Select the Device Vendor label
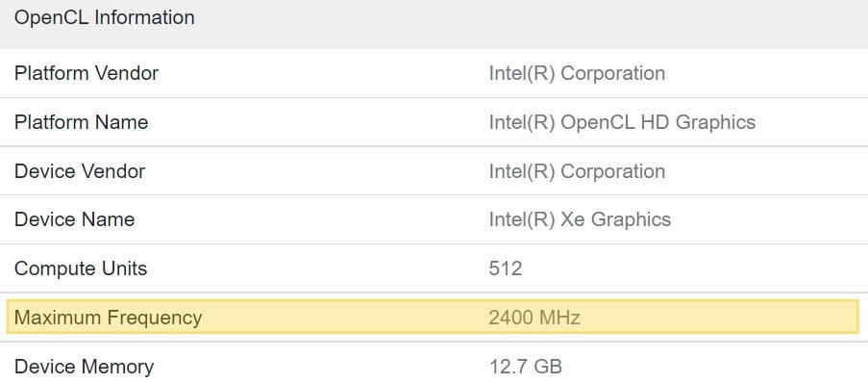Screen dimensions: 868x383 [x=80, y=171]
